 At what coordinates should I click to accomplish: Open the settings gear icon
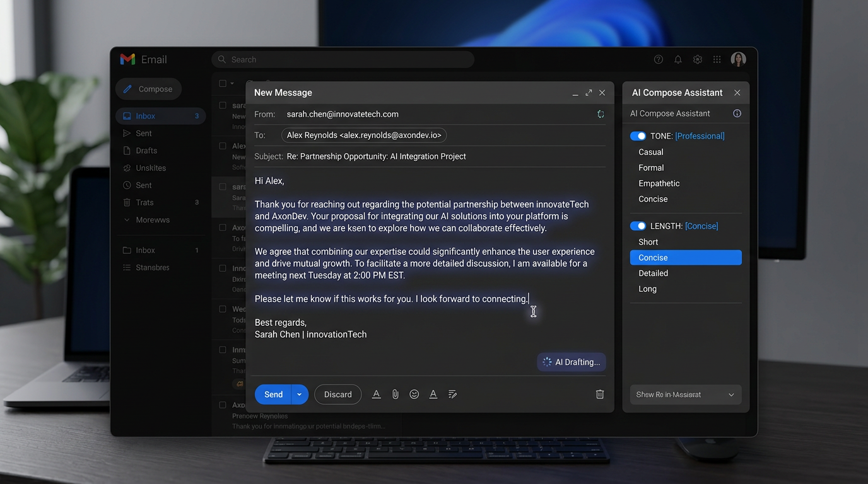click(698, 59)
